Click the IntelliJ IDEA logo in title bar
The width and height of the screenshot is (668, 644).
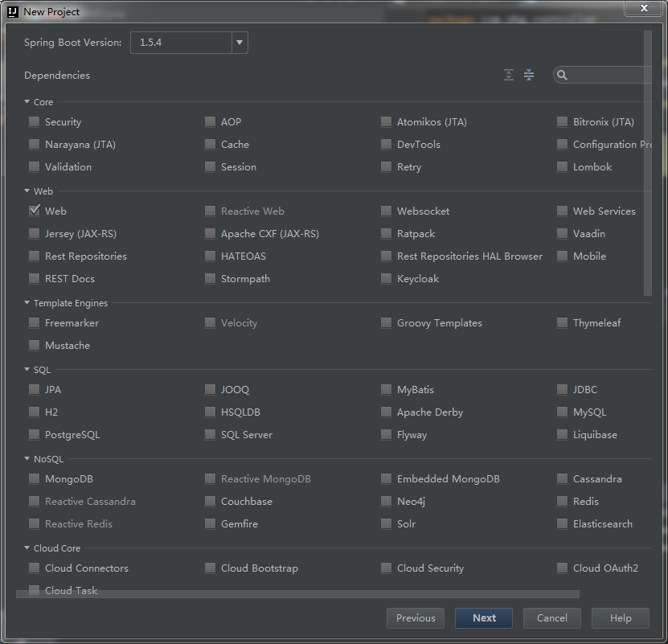pos(13,12)
